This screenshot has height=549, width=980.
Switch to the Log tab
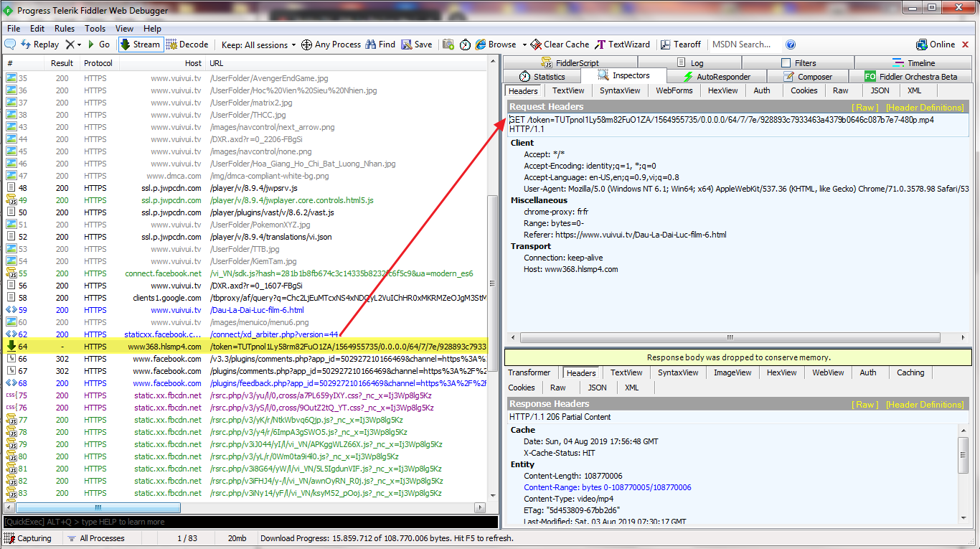[691, 63]
